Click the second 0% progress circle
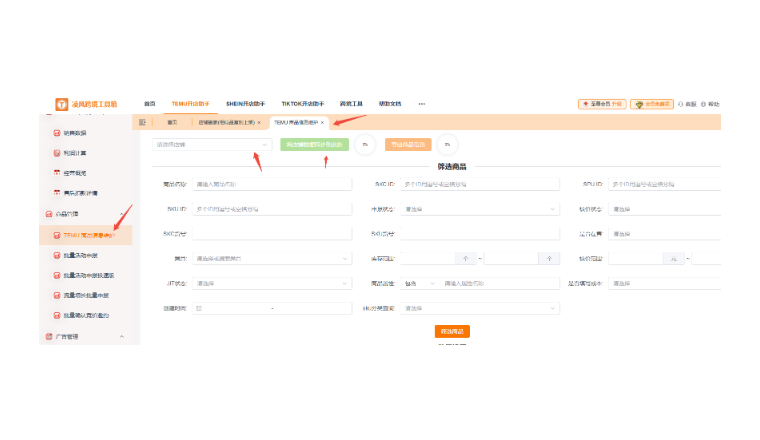 (447, 144)
